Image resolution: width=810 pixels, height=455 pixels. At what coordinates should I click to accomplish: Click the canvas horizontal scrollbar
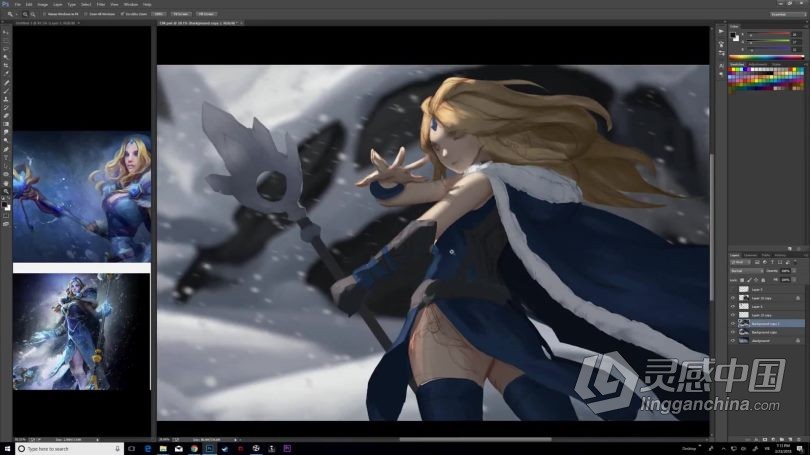(475, 440)
